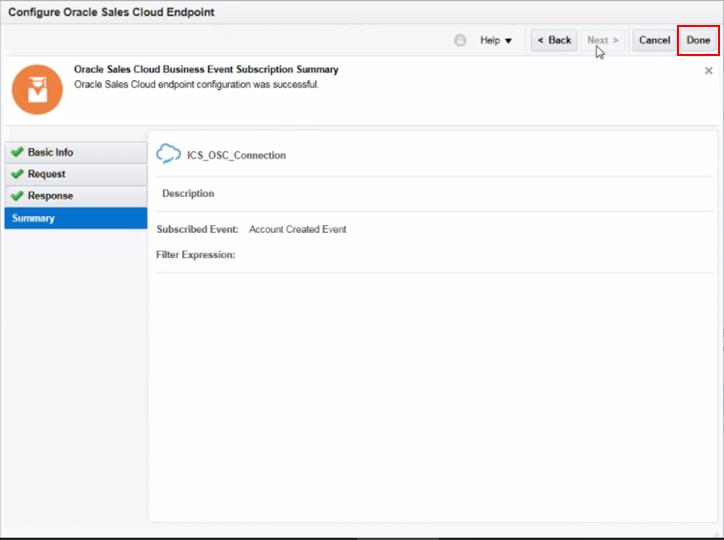This screenshot has height=540, width=724.
Task: Select the ICS_OSC_Connection name text
Action: pos(236,156)
